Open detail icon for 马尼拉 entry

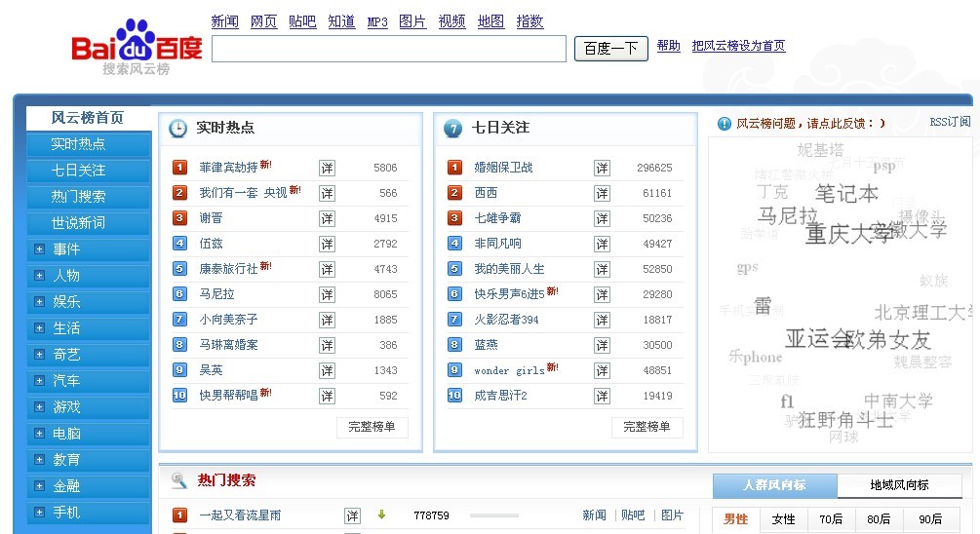(327, 294)
